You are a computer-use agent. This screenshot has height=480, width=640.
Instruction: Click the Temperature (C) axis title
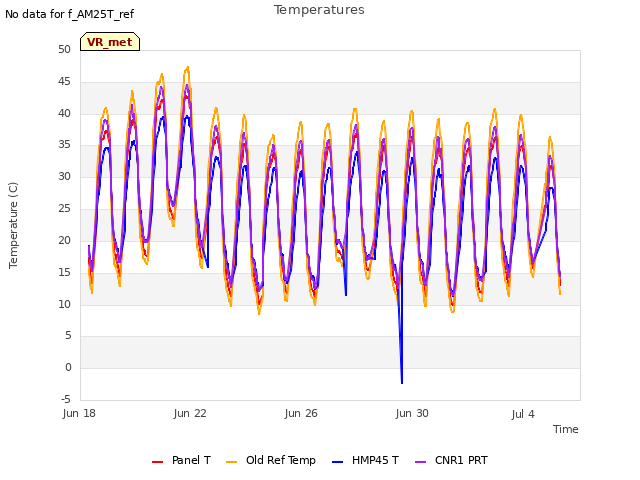pos(13,225)
